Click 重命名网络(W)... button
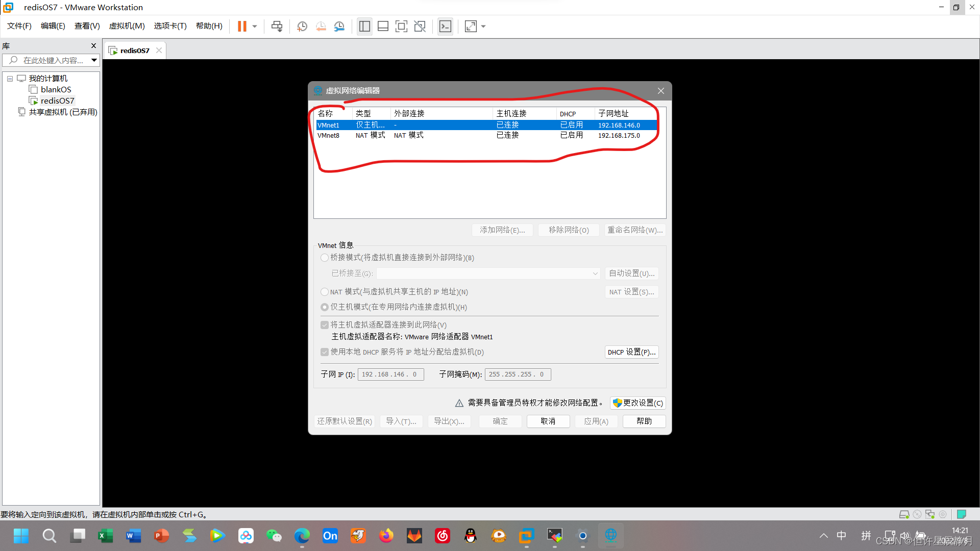 point(635,230)
